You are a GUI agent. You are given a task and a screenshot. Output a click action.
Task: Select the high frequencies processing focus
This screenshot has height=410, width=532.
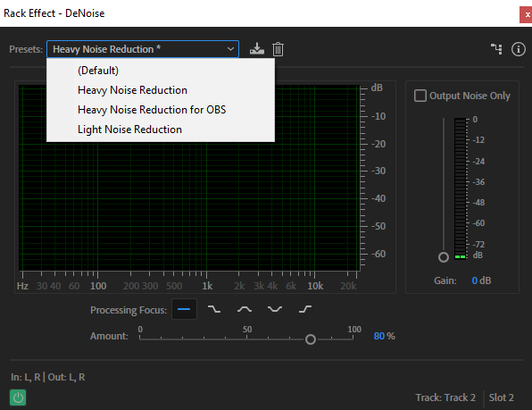305,309
